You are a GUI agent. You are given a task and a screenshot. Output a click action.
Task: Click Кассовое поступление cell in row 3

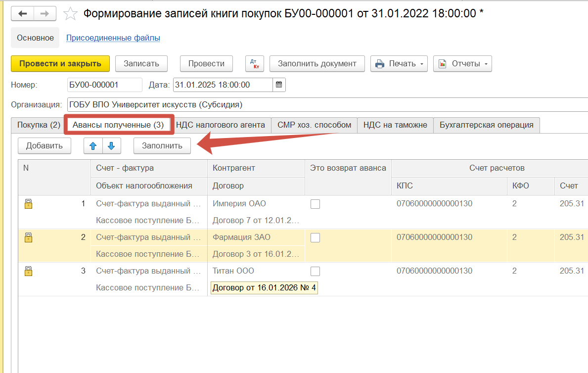coord(149,288)
